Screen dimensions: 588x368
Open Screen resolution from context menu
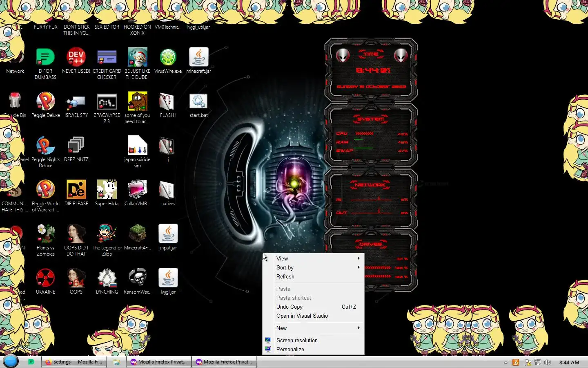pyautogui.click(x=313, y=340)
